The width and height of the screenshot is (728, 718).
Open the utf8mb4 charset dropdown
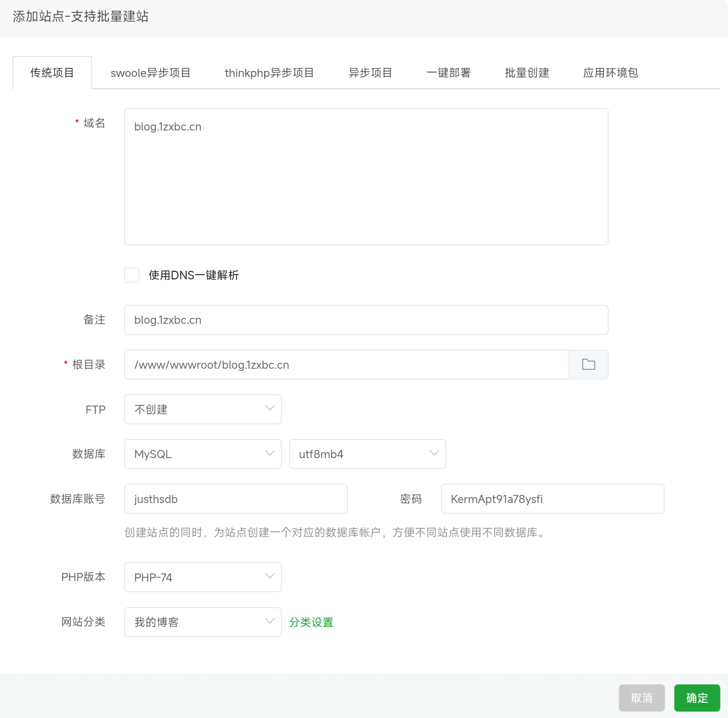click(368, 454)
